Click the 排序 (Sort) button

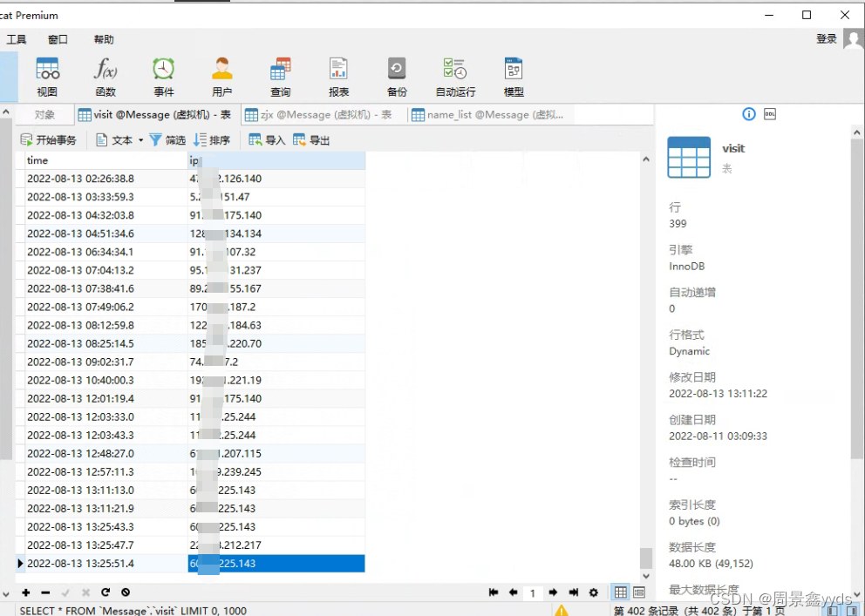pyautogui.click(x=211, y=140)
